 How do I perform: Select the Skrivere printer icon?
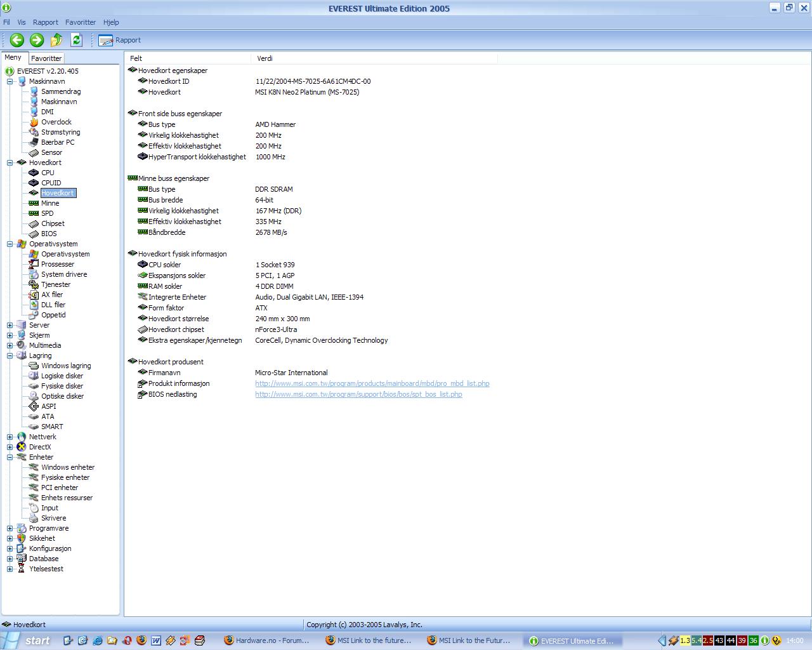click(34, 518)
